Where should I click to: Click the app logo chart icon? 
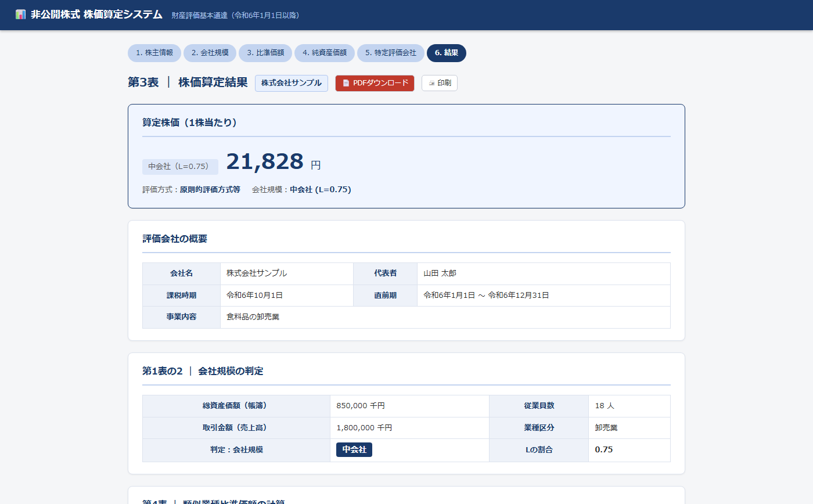[21, 15]
